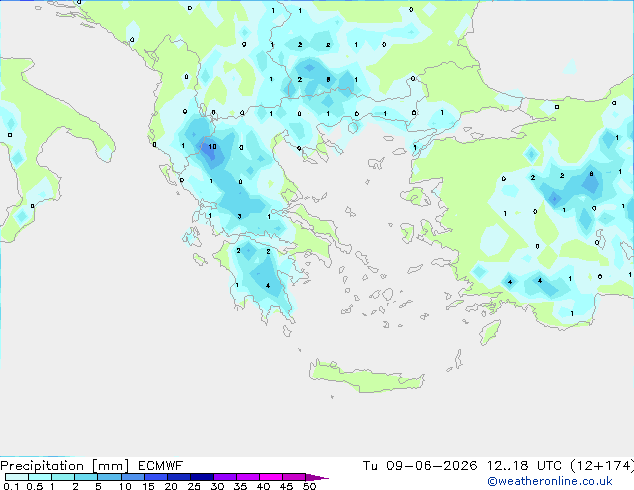Click the legend value label '0.5'
634x490 pixels.
(x=35, y=486)
